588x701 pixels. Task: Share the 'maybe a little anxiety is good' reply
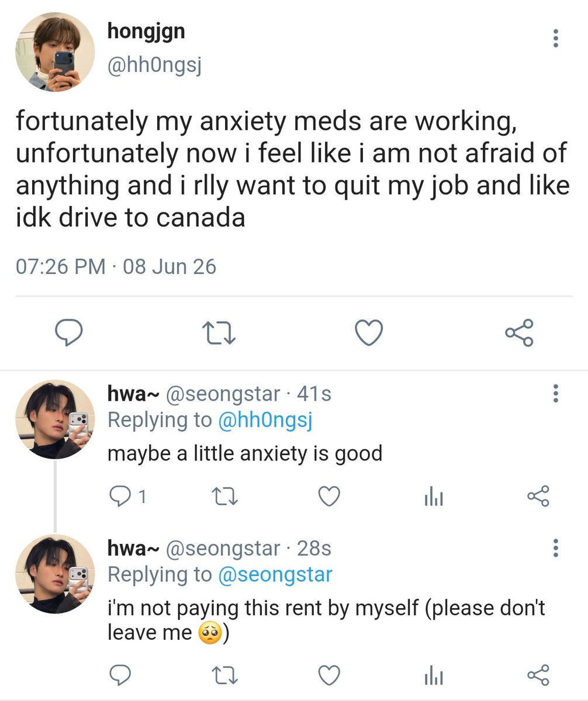(x=538, y=497)
